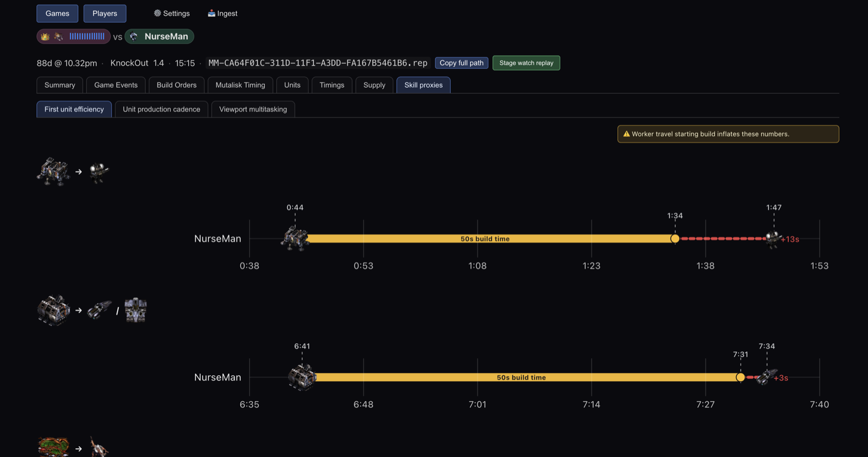Viewport: 868px width, 457px height.
Task: Click the 6:41 timestamp label
Action: [302, 346]
